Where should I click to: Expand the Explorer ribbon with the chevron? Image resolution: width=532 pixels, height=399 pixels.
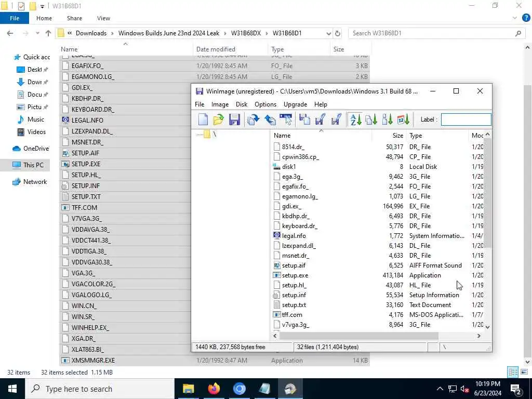pos(515,18)
